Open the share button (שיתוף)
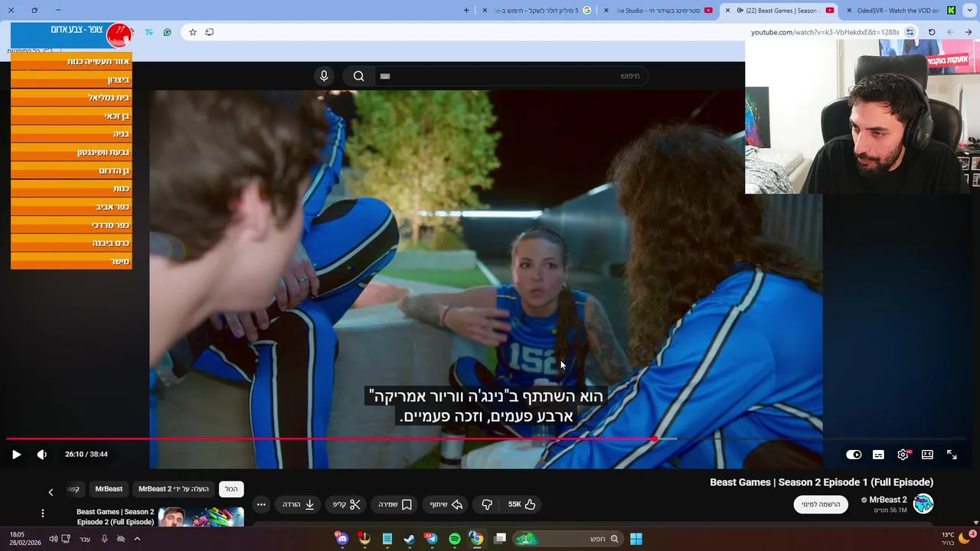The width and height of the screenshot is (980, 551). click(446, 504)
